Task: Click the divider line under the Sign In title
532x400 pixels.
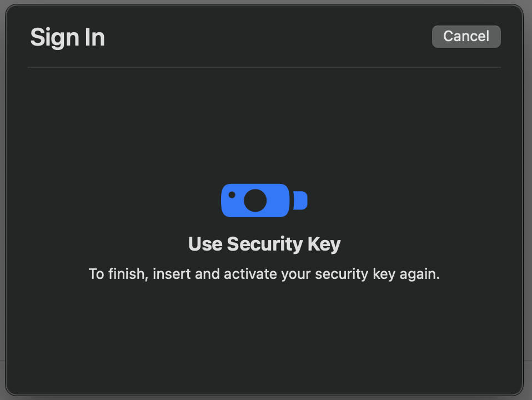Action: pyautogui.click(x=264, y=67)
